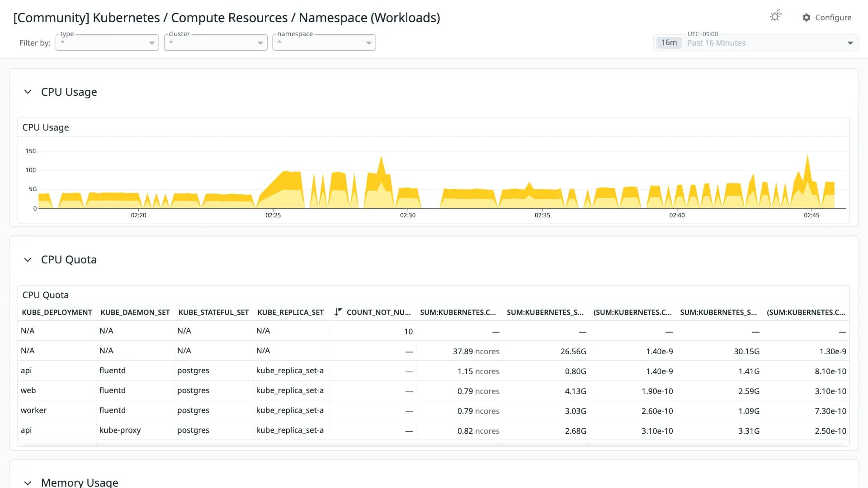Open the Past 16 Minutes time selector
This screenshot has width=868, height=488.
pos(756,43)
